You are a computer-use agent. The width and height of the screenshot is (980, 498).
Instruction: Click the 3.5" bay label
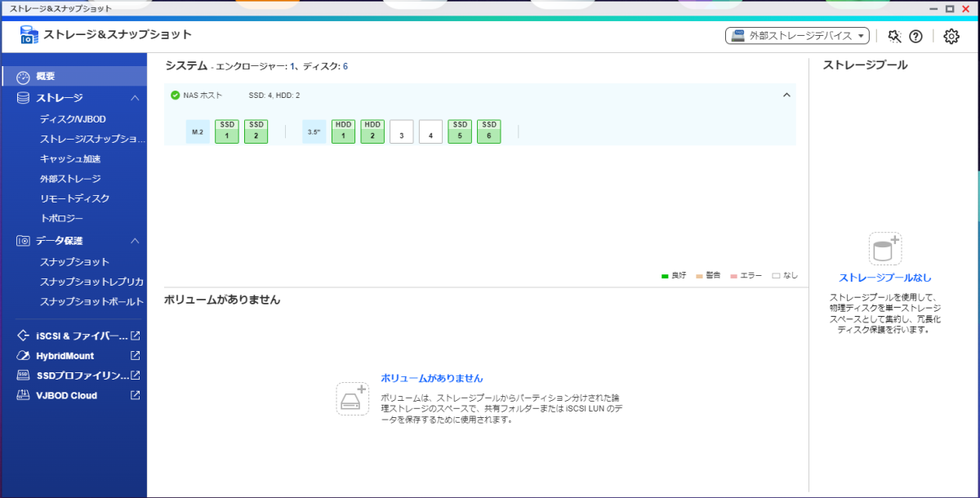314,131
